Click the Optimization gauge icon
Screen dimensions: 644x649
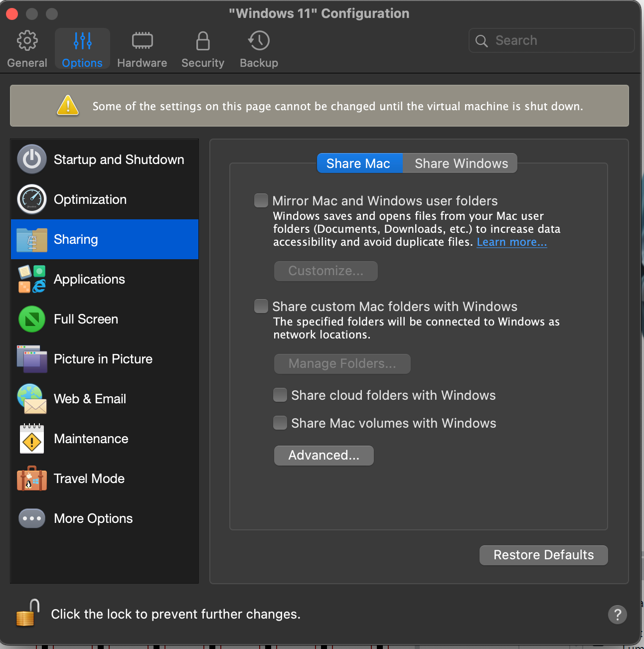(x=32, y=199)
